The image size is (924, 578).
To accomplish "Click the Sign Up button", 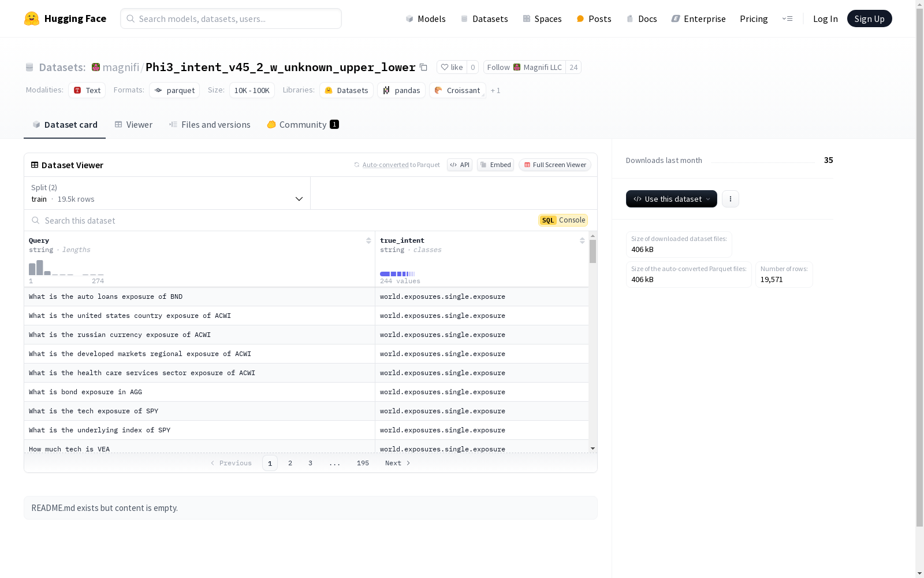I will [x=870, y=18].
